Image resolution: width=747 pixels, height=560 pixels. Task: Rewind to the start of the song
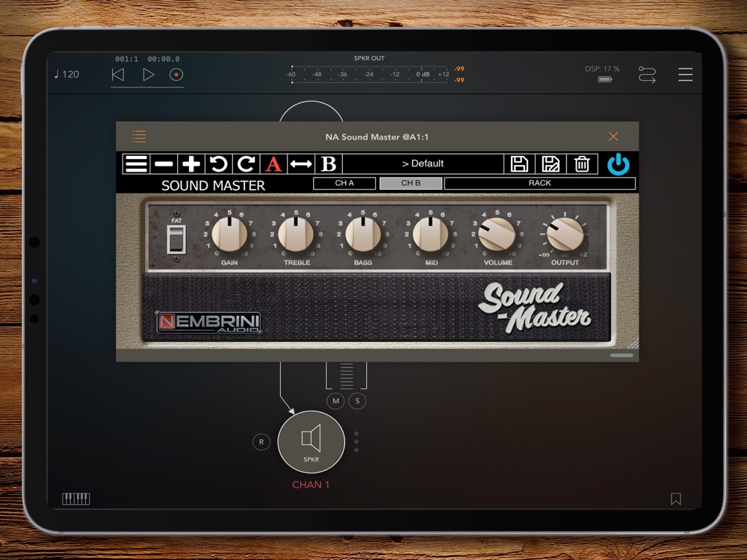coord(118,75)
